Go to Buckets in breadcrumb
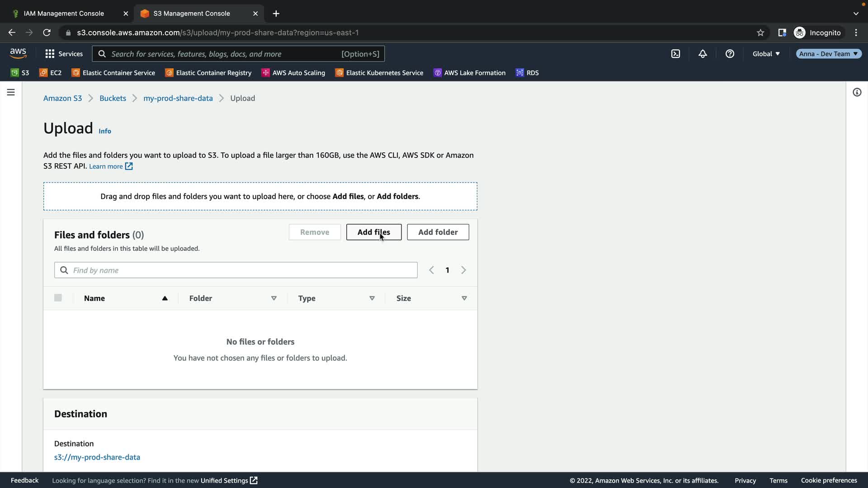The width and height of the screenshot is (868, 488). (x=113, y=98)
